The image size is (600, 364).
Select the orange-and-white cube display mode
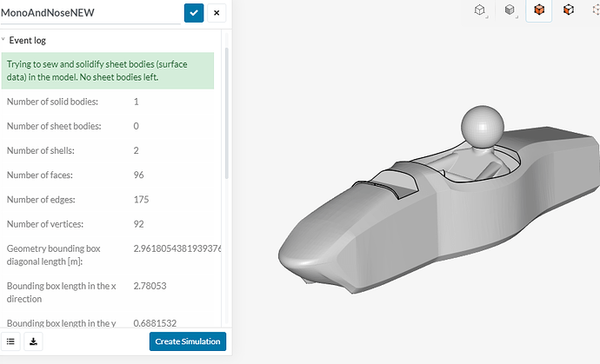pos(569,10)
